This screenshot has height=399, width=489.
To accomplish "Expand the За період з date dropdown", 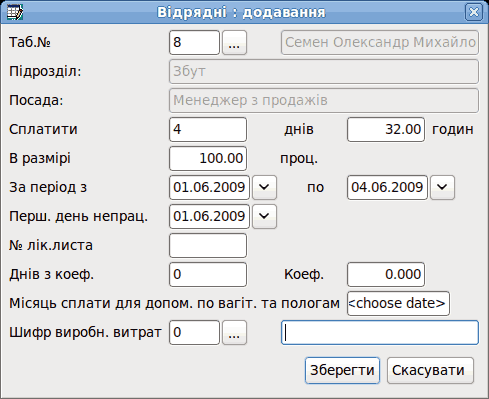I will click(264, 187).
